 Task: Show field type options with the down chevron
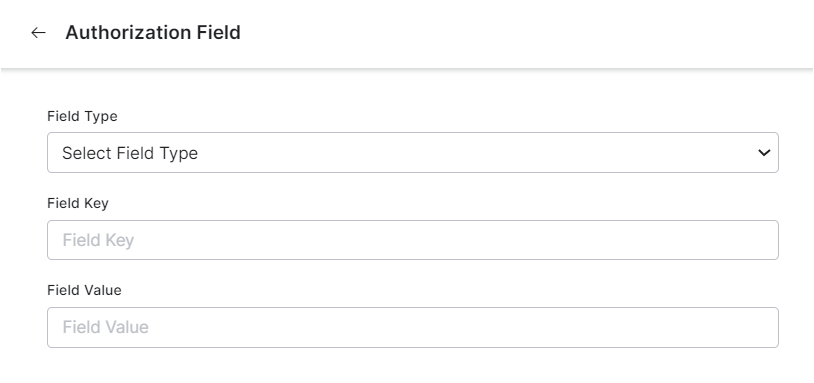[x=764, y=153]
